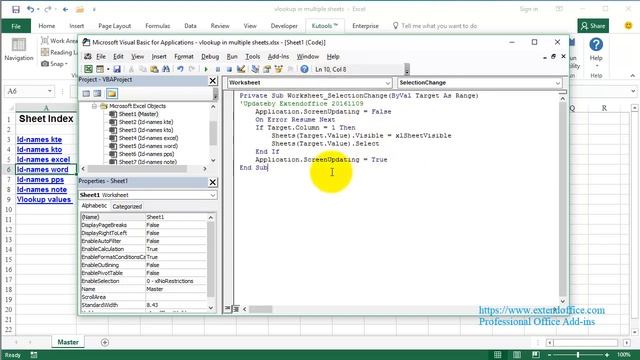Image resolution: width=640 pixels, height=360 pixels.
Task: Open the VBA Insert menu
Action: pyautogui.click(x=159, y=57)
